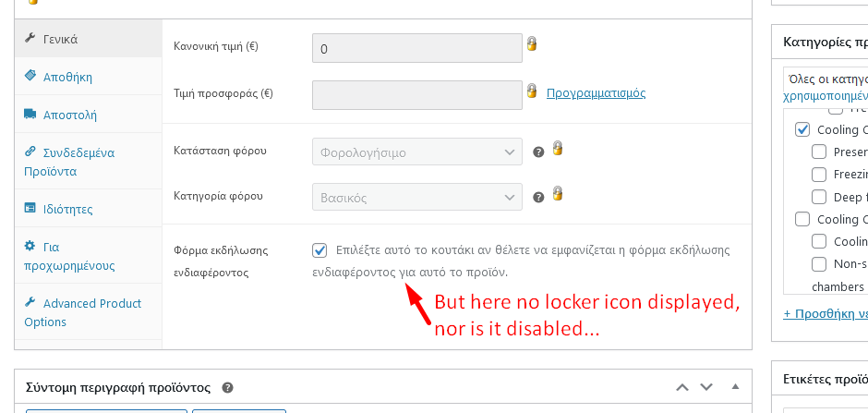Open the Κατηγορία φόρου dropdown
The height and width of the screenshot is (413, 868).
[417, 197]
